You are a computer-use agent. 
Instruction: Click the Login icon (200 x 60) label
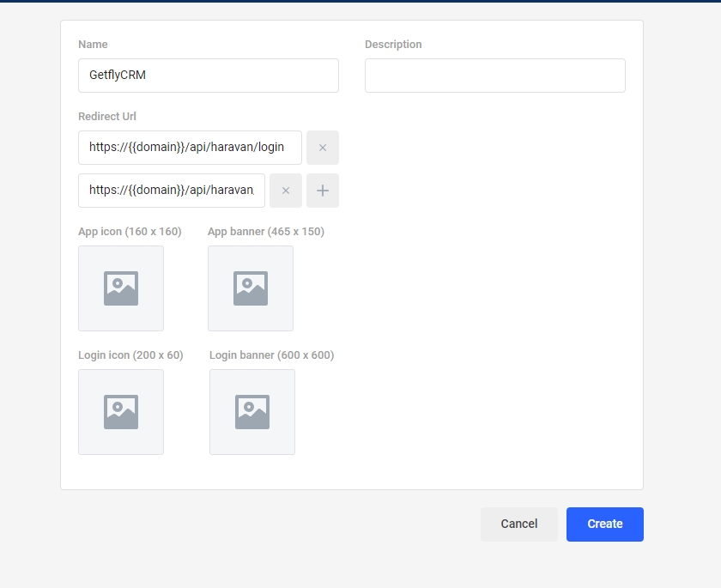pos(130,355)
